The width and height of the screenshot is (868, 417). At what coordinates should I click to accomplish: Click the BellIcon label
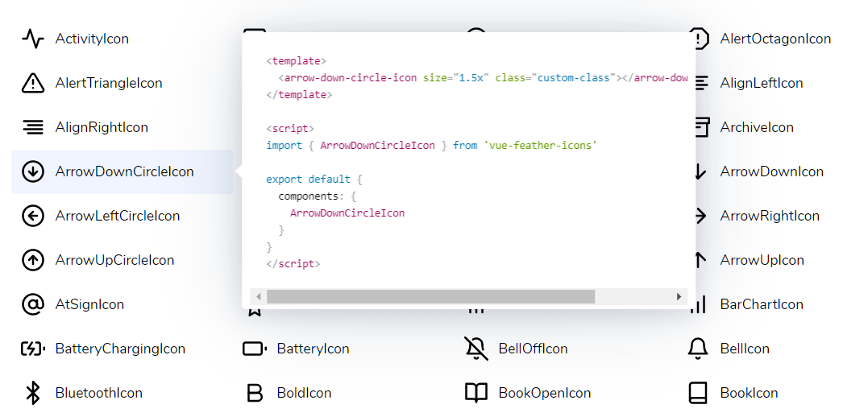click(745, 349)
